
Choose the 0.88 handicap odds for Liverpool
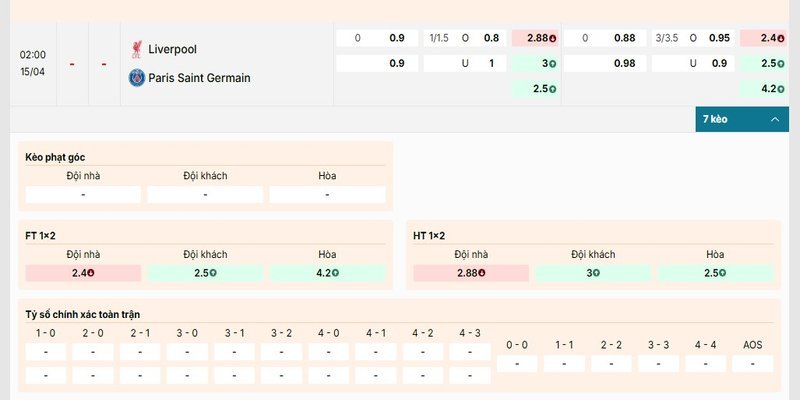(624, 38)
